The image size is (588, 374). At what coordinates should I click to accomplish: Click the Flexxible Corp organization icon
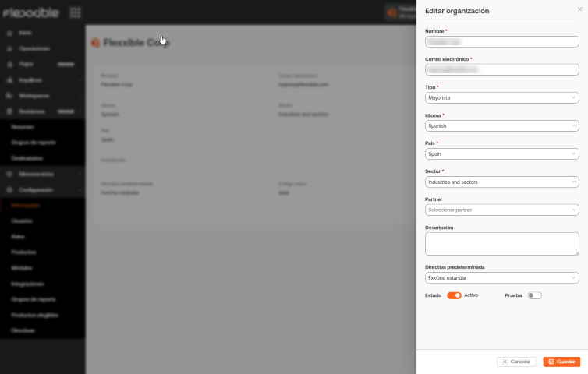pos(95,43)
